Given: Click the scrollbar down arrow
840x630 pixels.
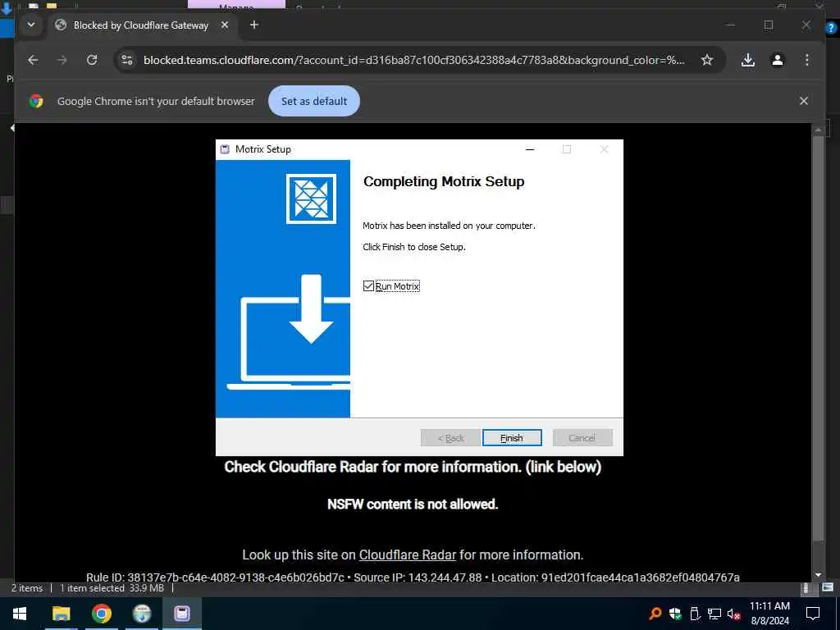Looking at the screenshot, I should click(x=818, y=575).
